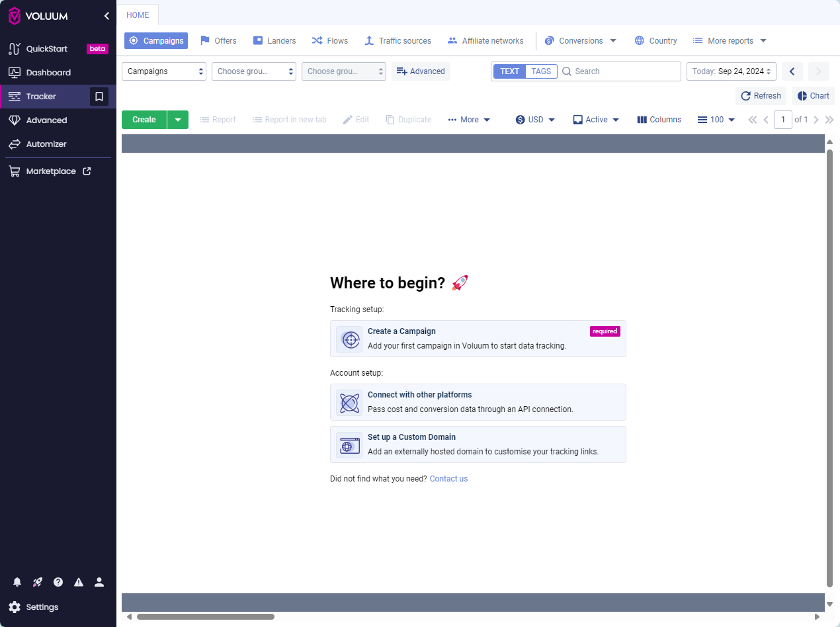Open the Active status filter dropdown

click(x=596, y=120)
